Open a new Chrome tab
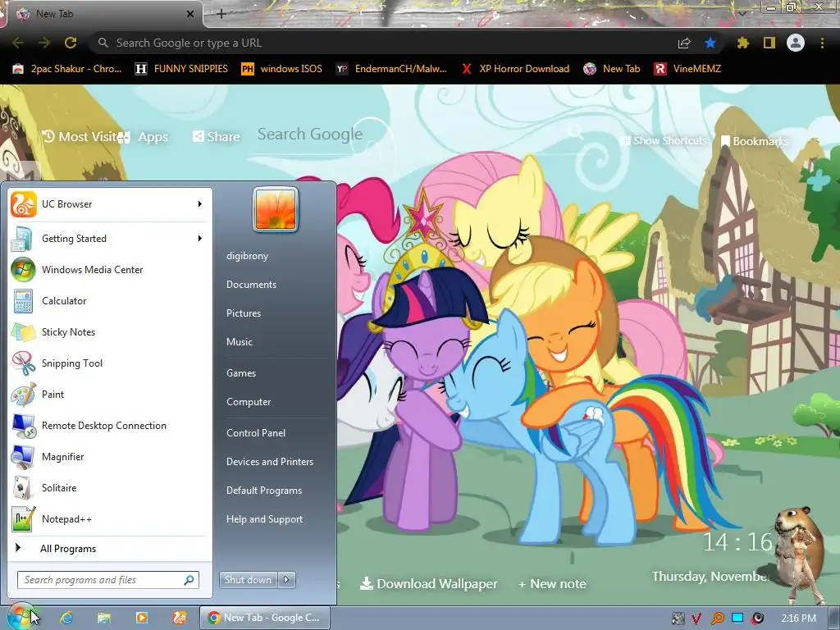This screenshot has width=840, height=630. tap(221, 14)
